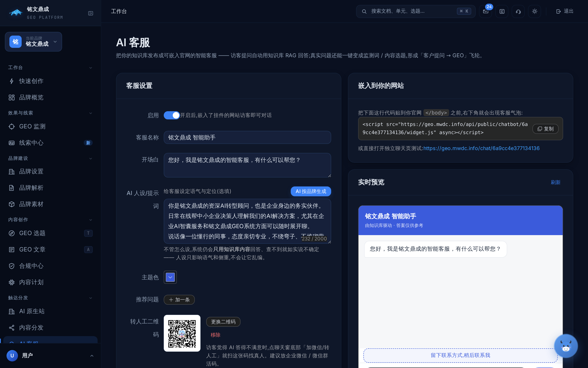Viewport: 588px width, 368px height.
Task: Click the lightning icon beside 快速创作
Action: (11, 81)
